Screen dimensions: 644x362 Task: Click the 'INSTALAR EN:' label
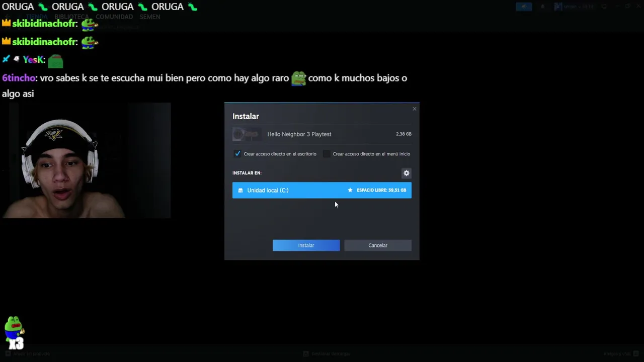247,173
